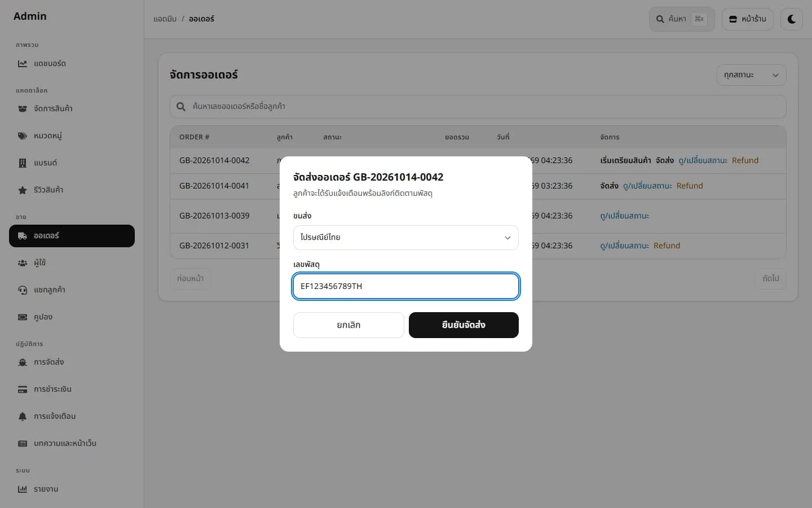Click the เลขพัสดุ tracking number field
Screen dimensions: 812x508
point(406,286)
